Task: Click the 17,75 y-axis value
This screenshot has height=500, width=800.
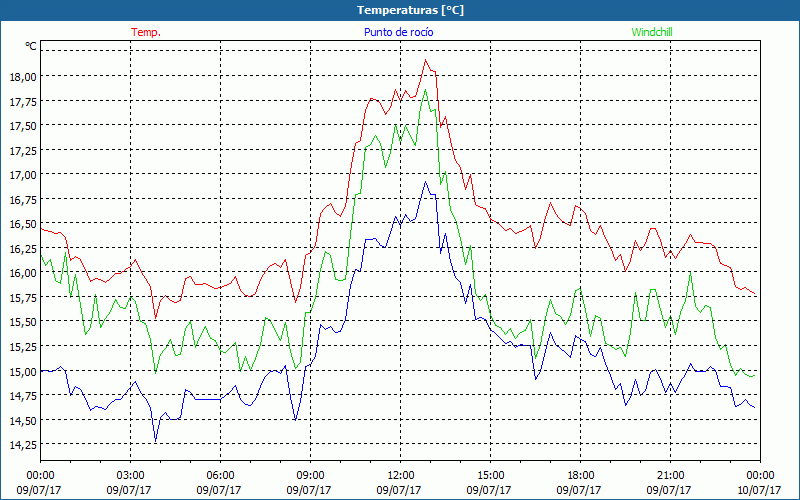Action: (23, 101)
